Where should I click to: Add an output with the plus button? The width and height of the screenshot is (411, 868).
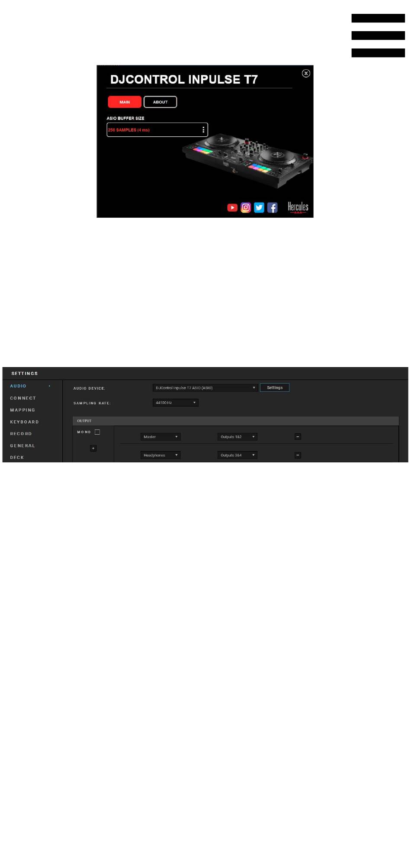[x=93, y=449]
